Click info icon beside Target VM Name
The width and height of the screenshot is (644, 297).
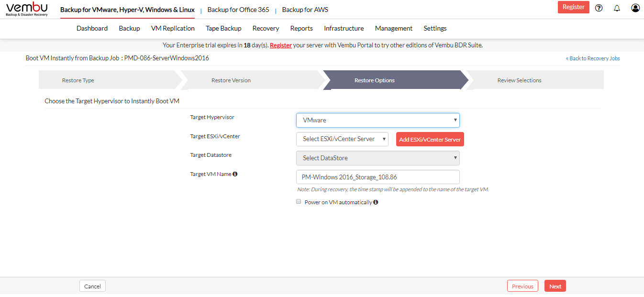click(235, 174)
